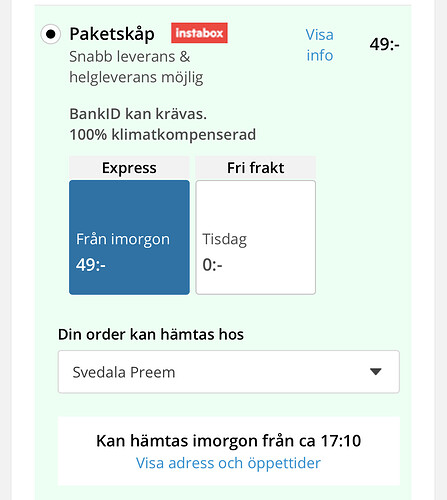447x500 pixels.
Task: Open the Visa info link
Action: [320, 45]
